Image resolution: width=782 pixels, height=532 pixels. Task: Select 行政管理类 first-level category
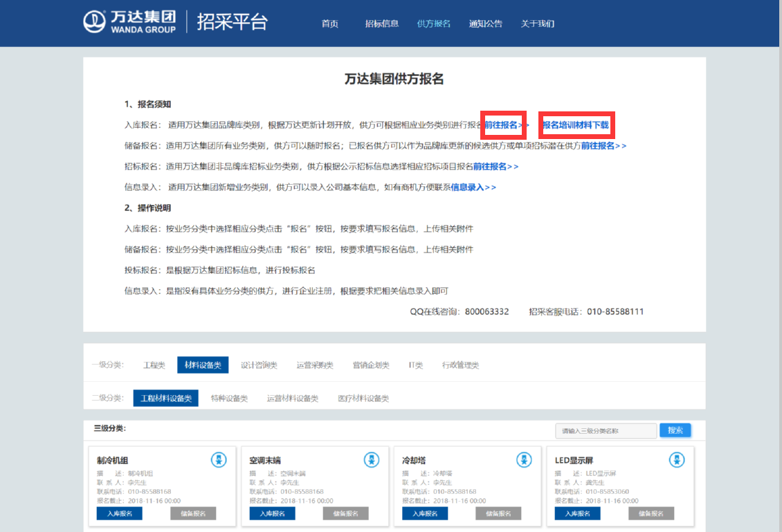460,365
